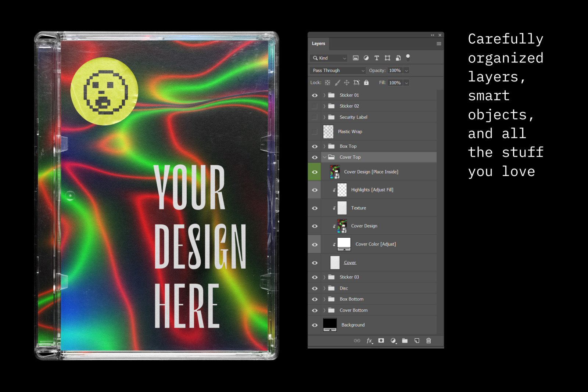
Task: Open the Pass Through blend mode dropdown
Action: (338, 71)
